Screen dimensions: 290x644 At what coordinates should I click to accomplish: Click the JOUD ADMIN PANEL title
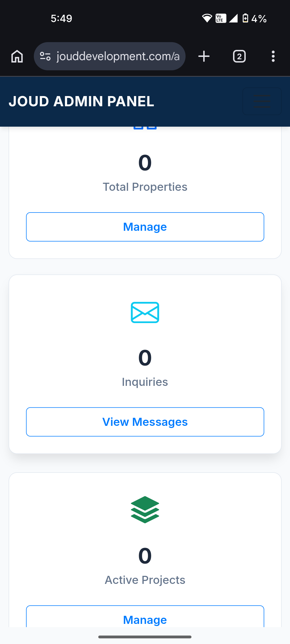(81, 101)
